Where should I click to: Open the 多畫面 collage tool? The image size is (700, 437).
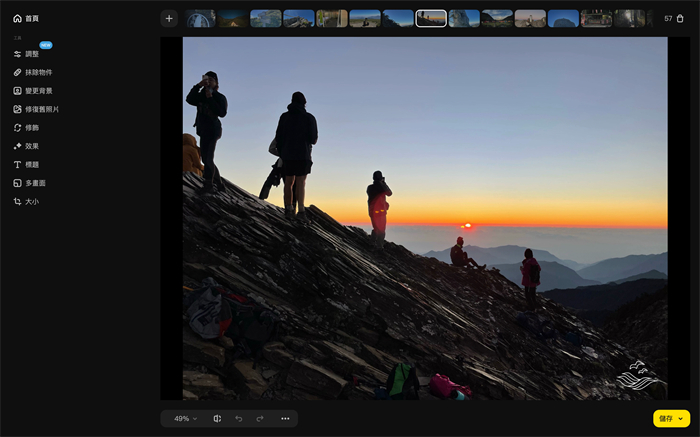[35, 183]
